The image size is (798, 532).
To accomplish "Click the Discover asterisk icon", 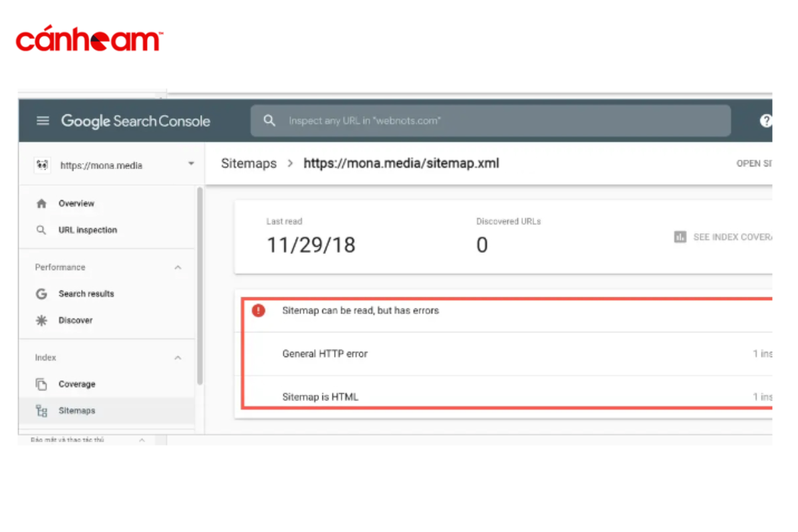I will pyautogui.click(x=41, y=321).
